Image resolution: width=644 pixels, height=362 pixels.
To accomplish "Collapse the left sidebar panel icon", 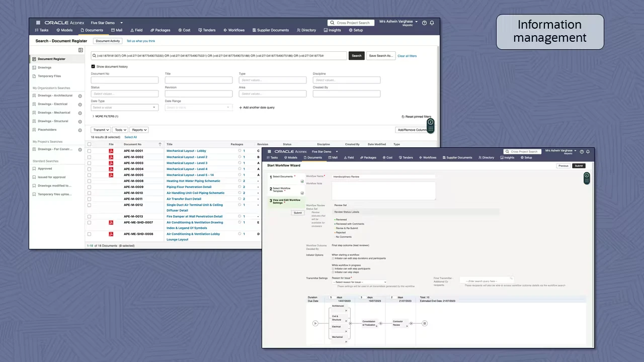I will coord(80,50).
